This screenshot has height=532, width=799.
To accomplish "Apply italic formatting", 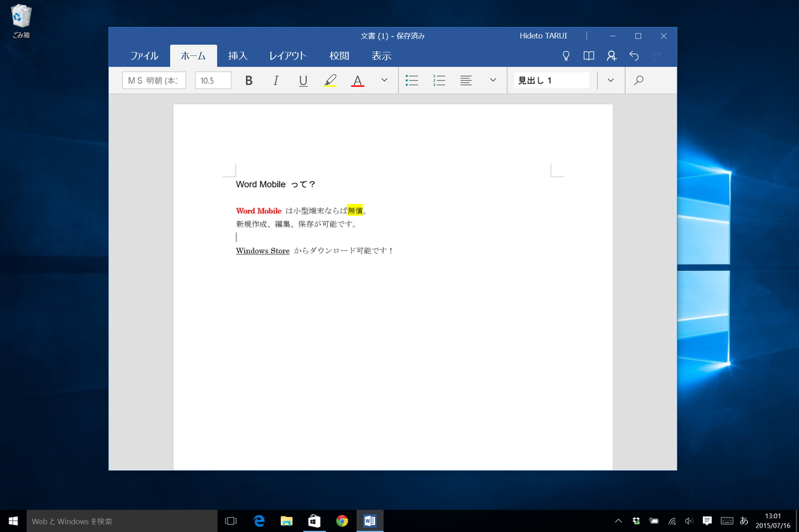I will point(275,80).
